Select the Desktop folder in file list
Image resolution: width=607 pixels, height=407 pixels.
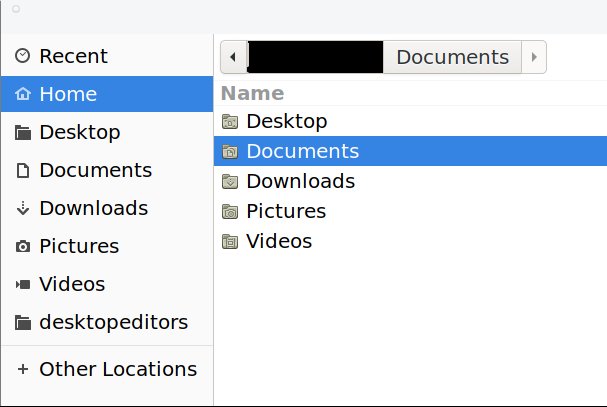(x=410, y=121)
